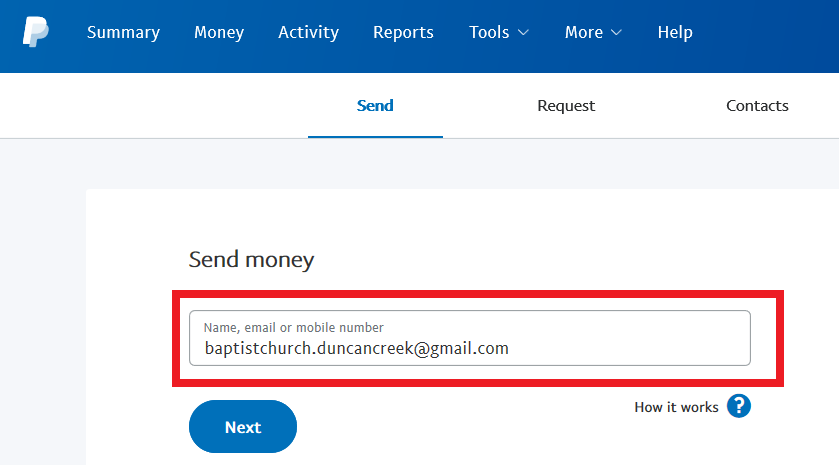
Task: Click the Send money heading
Action: (251, 260)
